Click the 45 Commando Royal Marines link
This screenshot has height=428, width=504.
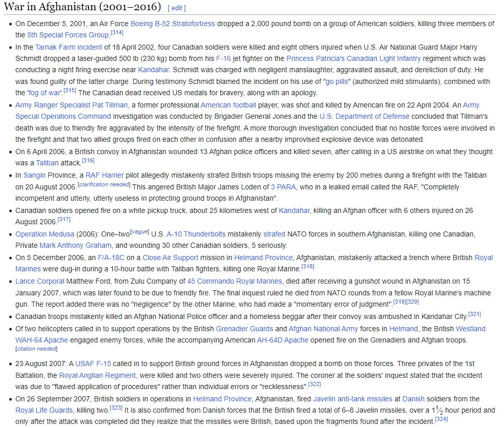[235, 281]
